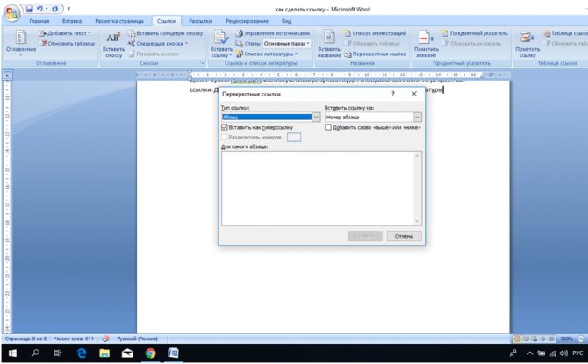Click scroll-up arrow in paragraph list
The height and width of the screenshot is (364, 588).
pyautogui.click(x=417, y=156)
